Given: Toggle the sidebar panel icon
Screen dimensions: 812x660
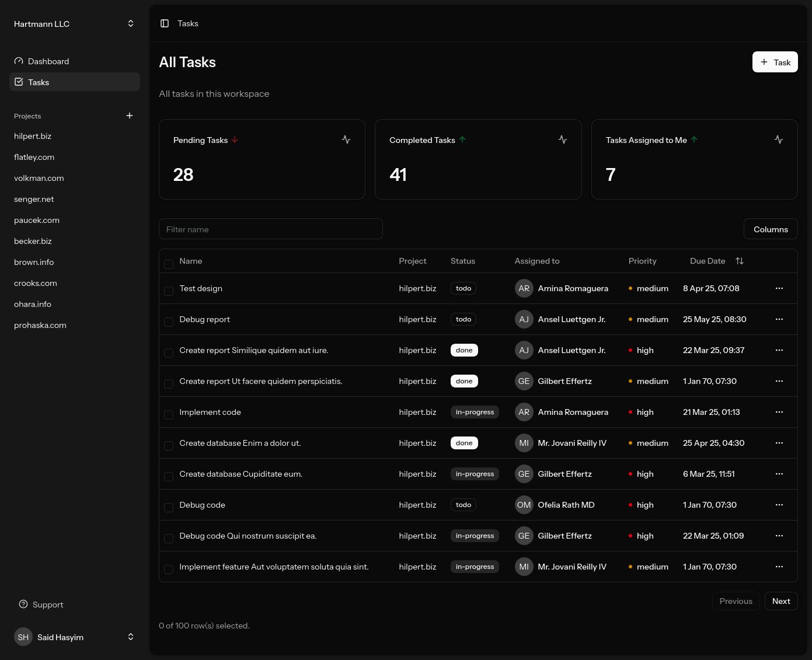Looking at the screenshot, I should (165, 23).
